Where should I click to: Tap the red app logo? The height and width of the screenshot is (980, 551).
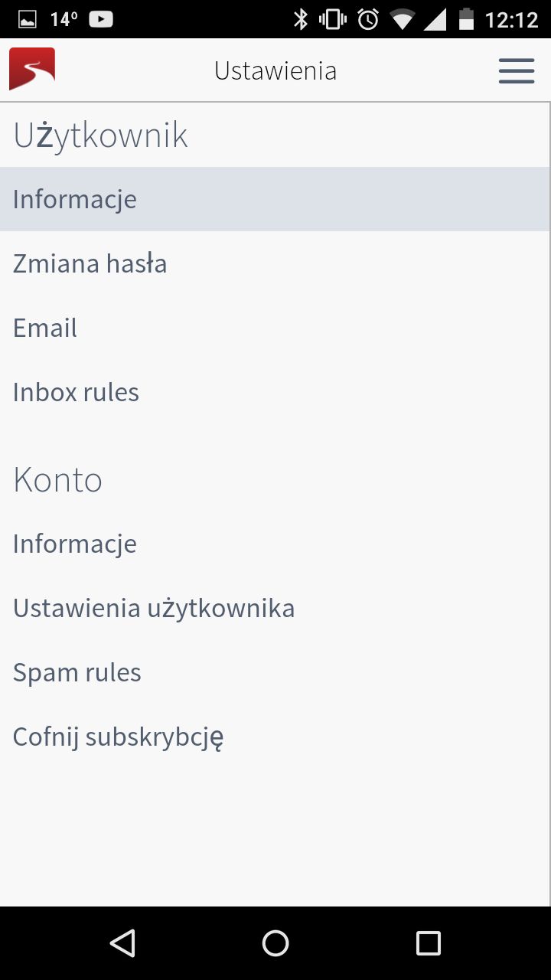pos(32,69)
